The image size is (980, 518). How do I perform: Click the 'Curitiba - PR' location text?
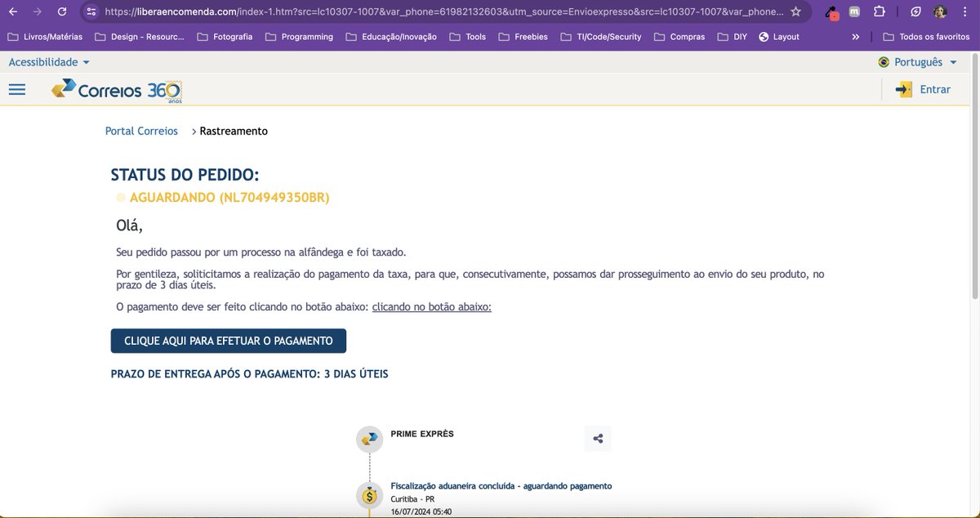pos(412,499)
